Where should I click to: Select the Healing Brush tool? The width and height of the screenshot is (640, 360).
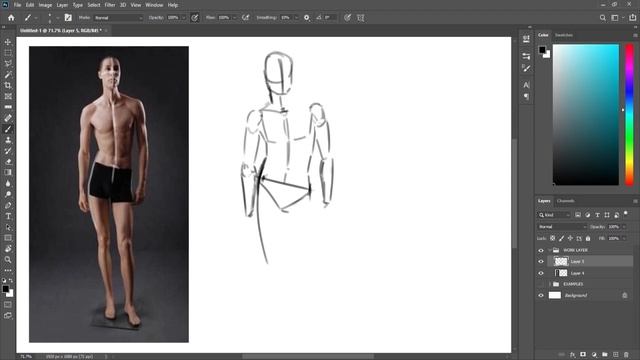pyautogui.click(x=8, y=118)
